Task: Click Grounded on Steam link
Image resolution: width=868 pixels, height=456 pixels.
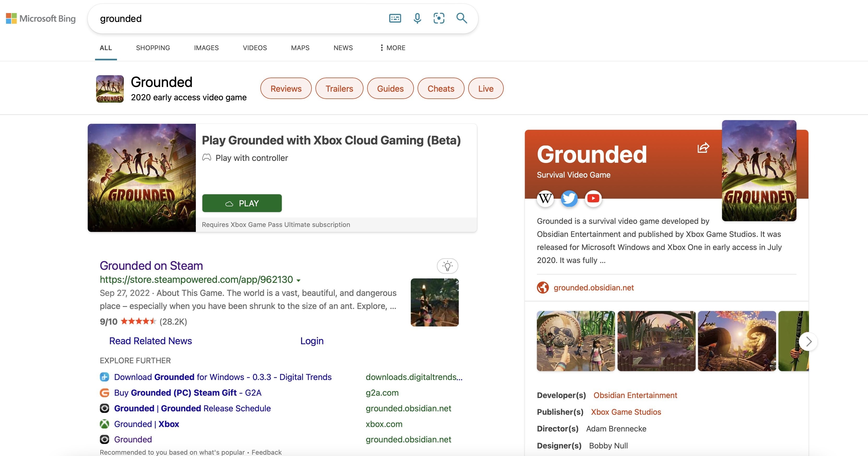Action: click(151, 265)
